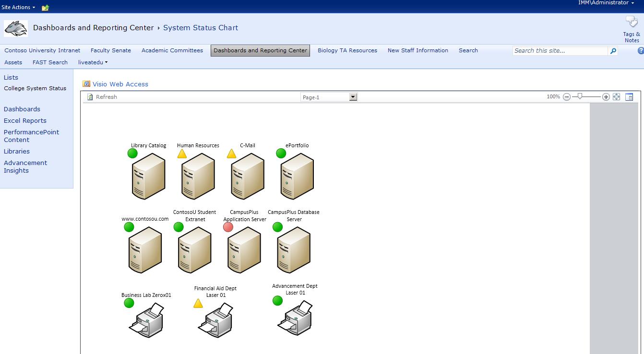Click the zoom out minus button
The image size is (644, 354).
pyautogui.click(x=567, y=97)
